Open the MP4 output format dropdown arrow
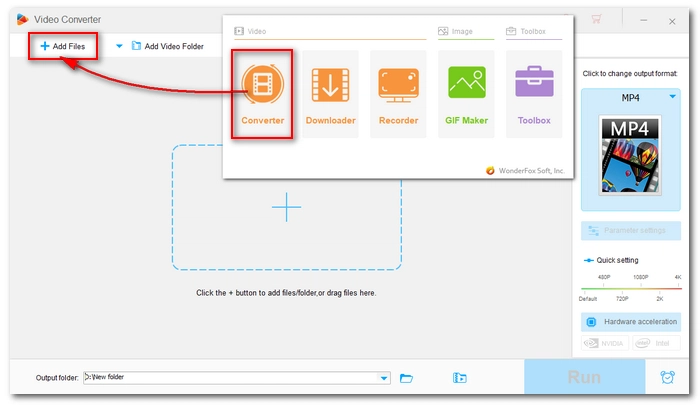The width and height of the screenshot is (700, 405). 672,97
